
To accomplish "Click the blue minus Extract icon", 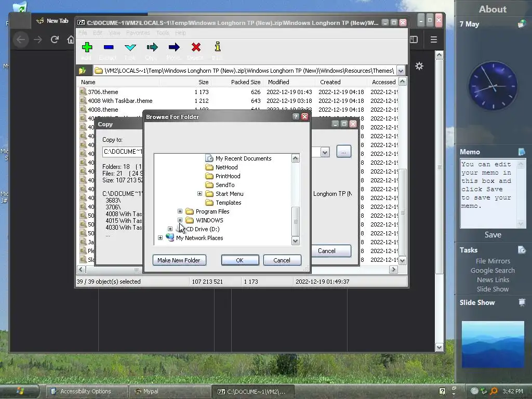I will click(x=109, y=47).
